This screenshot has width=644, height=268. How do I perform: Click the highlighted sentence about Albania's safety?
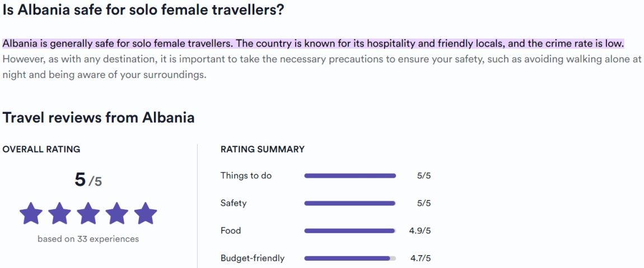point(313,44)
